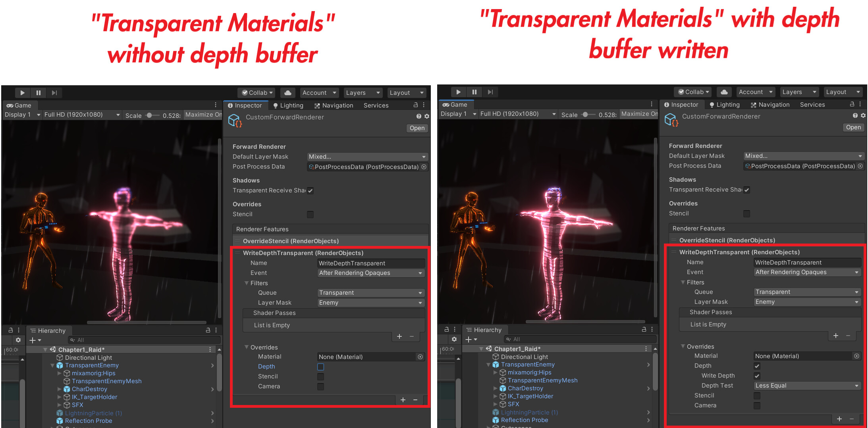Click the hierarchy settings gear icon
Image resolution: width=868 pixels, height=428 pixels.
click(18, 340)
